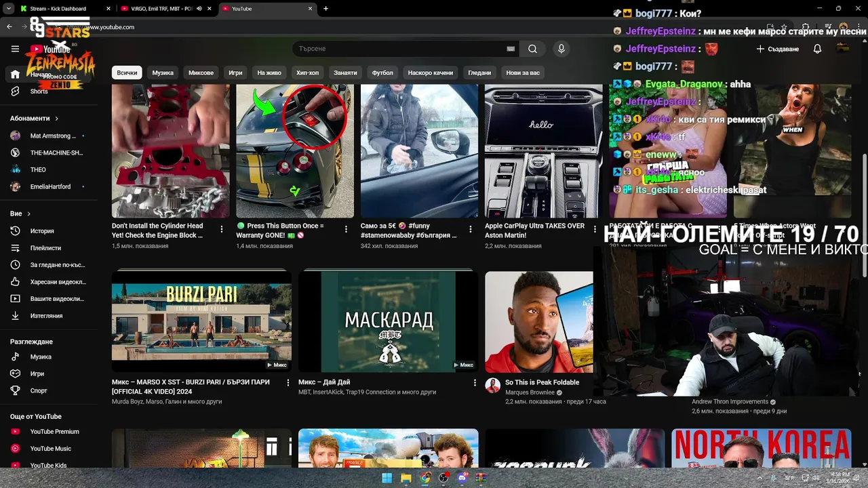868x488 pixels.
Task: Open Вашите видеоклипове in sidebar
Action: coord(49,299)
